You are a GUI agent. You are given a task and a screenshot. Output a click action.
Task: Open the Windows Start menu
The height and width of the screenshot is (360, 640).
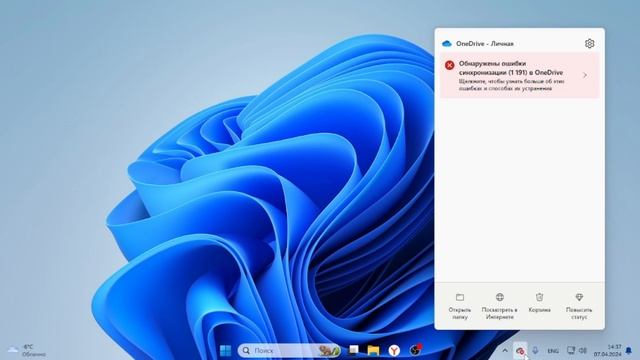point(225,351)
